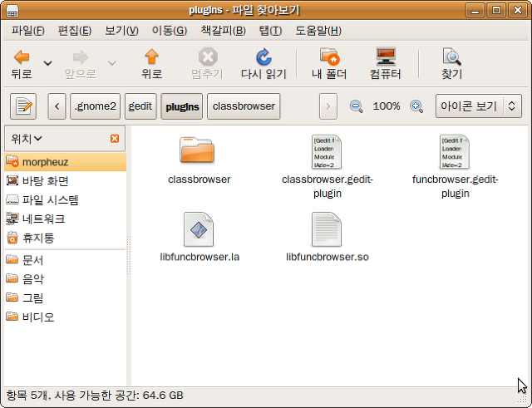
Task: Open the 보기(V) menu
Action: pyautogui.click(x=122, y=31)
